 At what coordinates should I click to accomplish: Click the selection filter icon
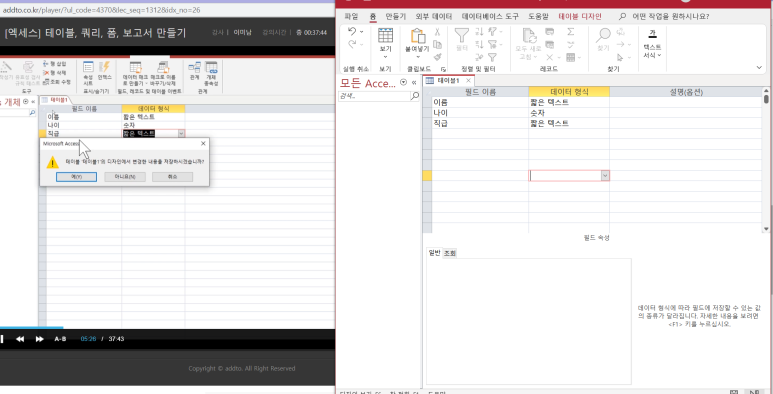point(493,32)
